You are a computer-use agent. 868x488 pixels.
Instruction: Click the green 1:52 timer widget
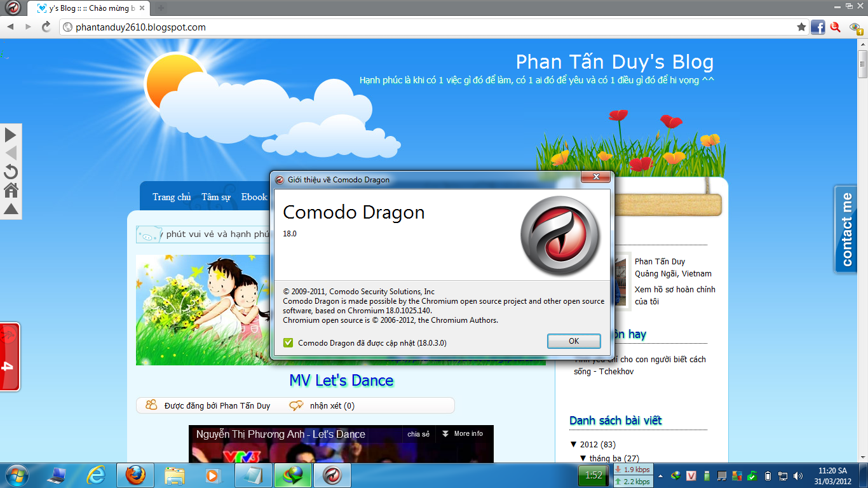point(593,475)
